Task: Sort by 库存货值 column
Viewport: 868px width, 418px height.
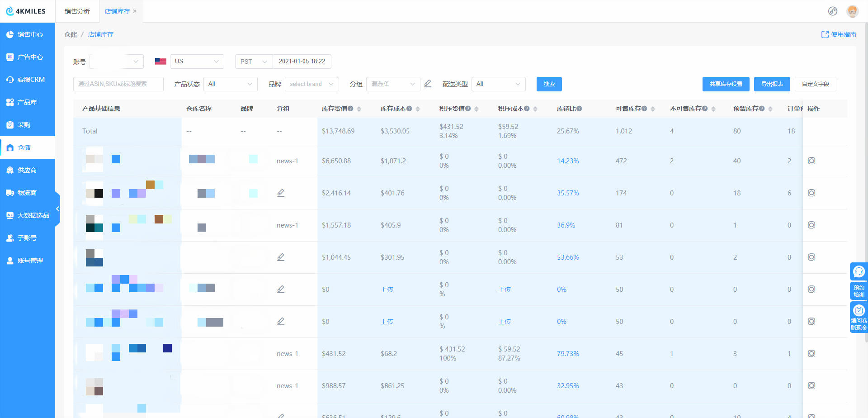Action: tap(359, 109)
